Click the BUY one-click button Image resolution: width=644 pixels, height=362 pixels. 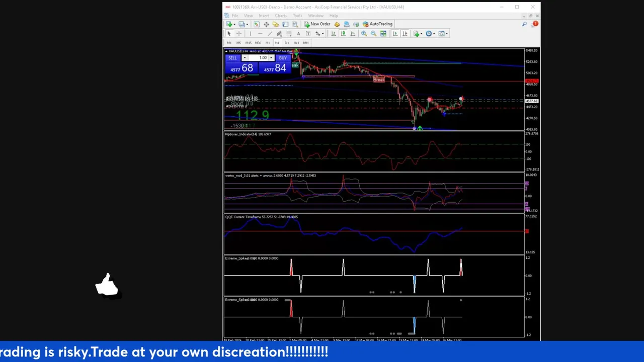pyautogui.click(x=283, y=58)
